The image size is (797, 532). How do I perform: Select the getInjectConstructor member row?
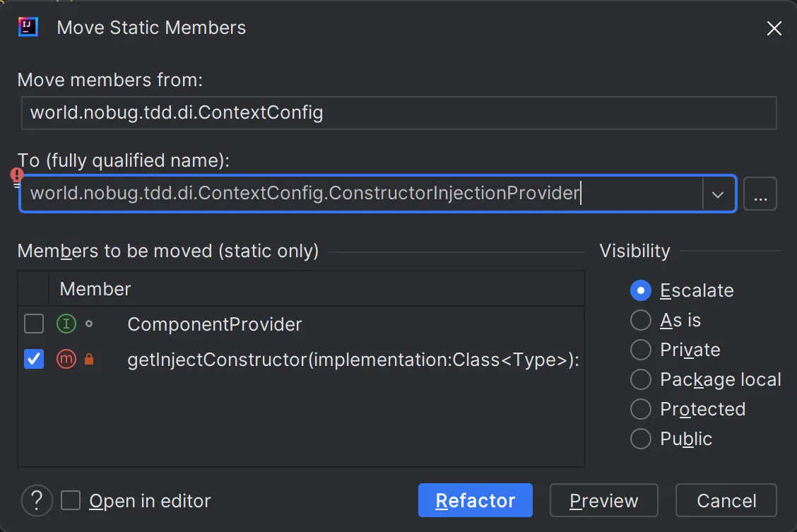coord(353,360)
